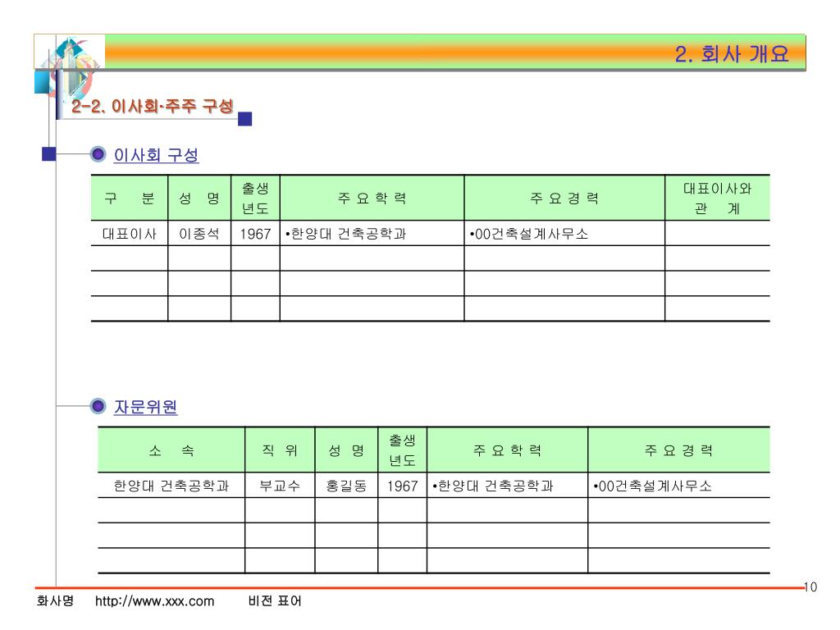This screenshot has width=840, height=630.
Task: Select the slide title 2. 회사 개요
Action: point(732,53)
